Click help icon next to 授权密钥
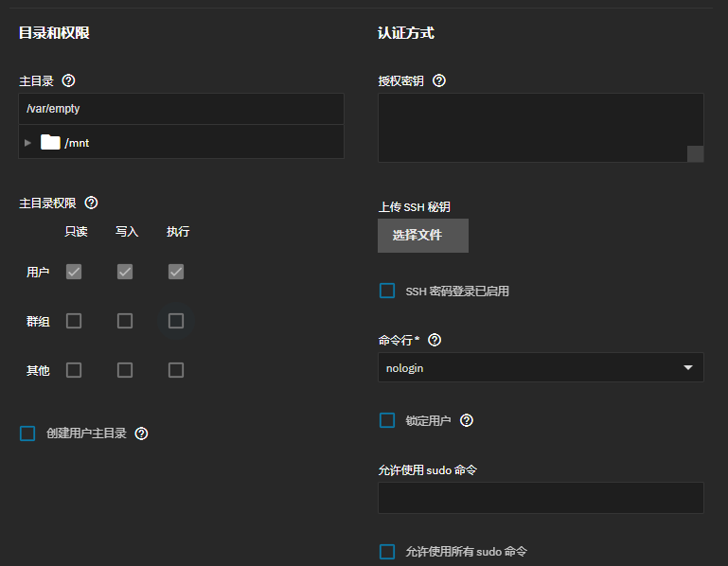 pos(439,81)
